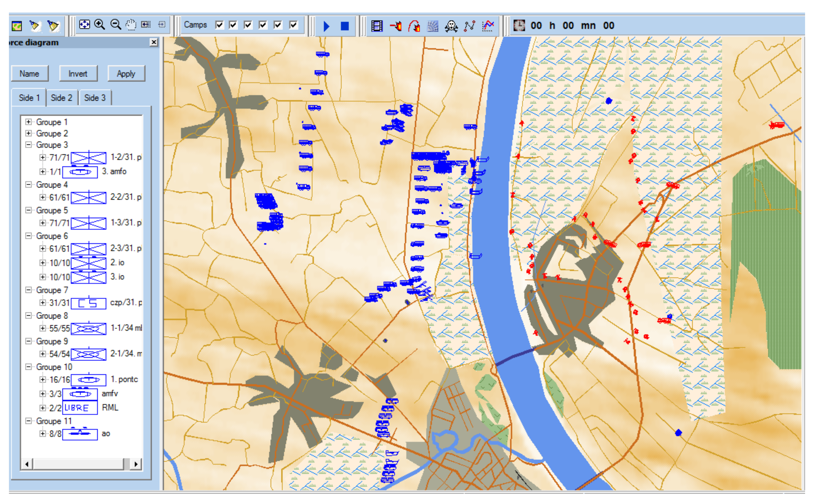Expand the 16/16 pontoon unit entry
This screenshot has height=504, width=815.
(43, 380)
